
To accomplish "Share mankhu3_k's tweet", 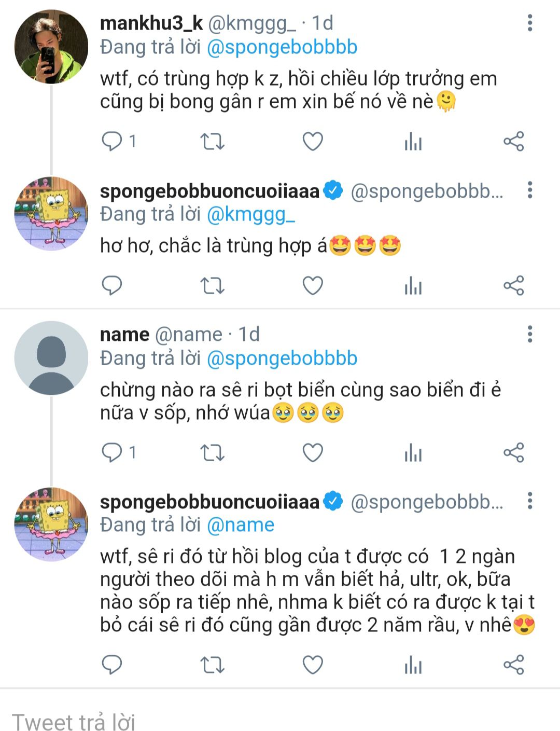I will coord(514,141).
